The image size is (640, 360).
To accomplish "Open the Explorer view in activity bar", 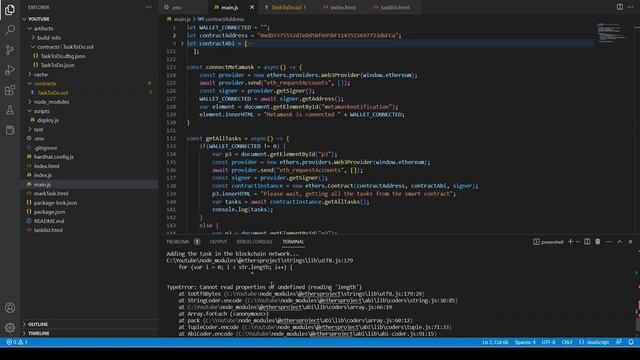I will pyautogui.click(x=10, y=9).
